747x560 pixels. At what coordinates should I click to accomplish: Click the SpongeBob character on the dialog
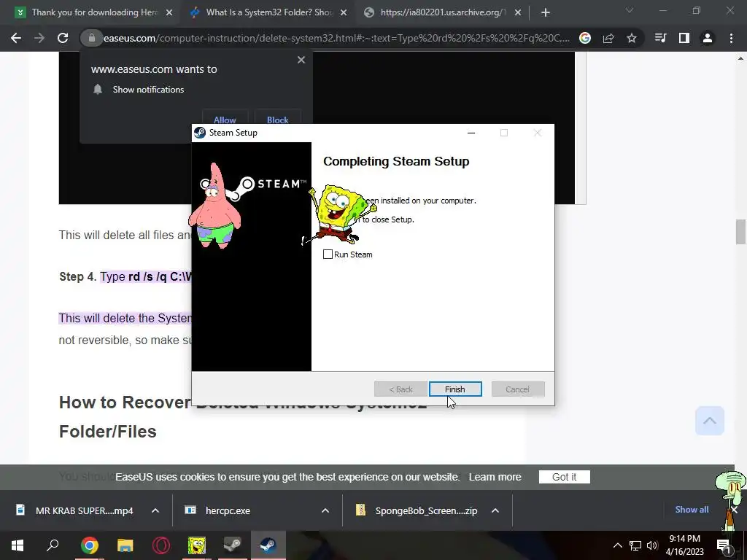click(x=340, y=214)
